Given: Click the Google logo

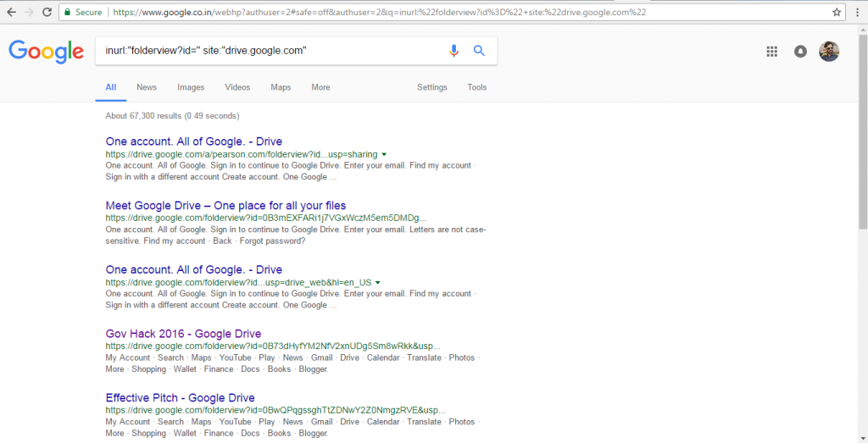Looking at the screenshot, I should click(47, 52).
